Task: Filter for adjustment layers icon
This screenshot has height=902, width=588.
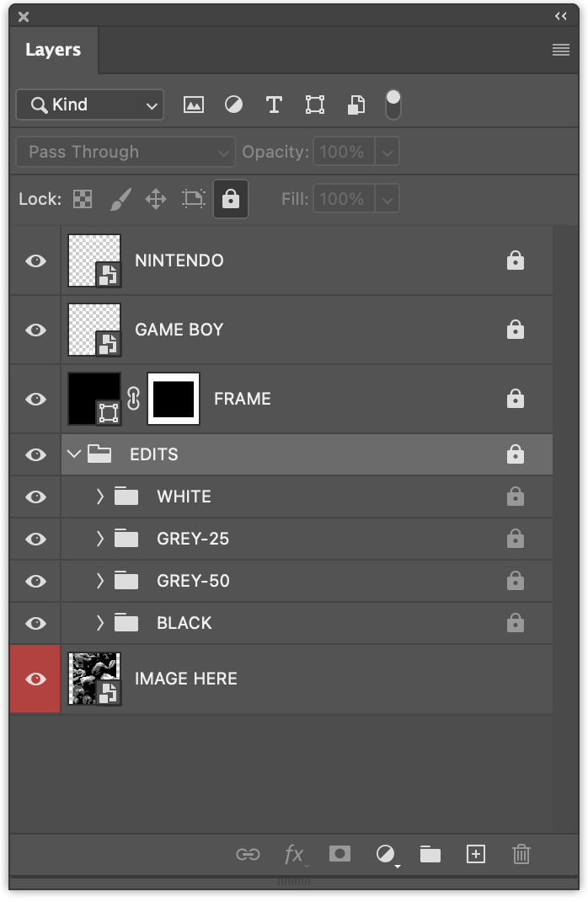Action: (x=233, y=105)
